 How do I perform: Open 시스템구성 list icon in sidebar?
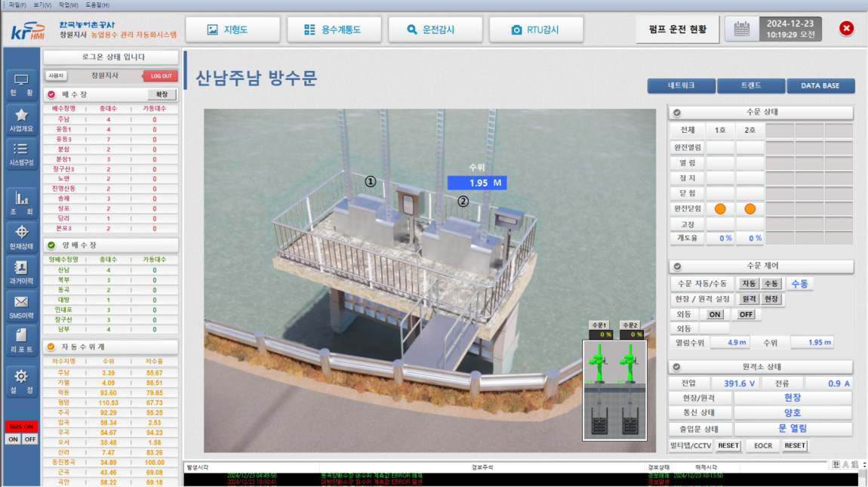click(x=21, y=153)
